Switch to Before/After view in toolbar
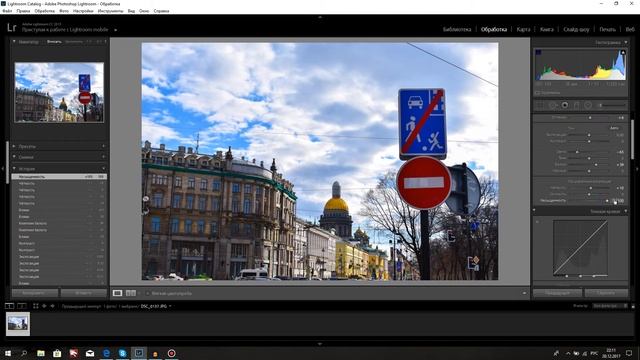 [131, 293]
